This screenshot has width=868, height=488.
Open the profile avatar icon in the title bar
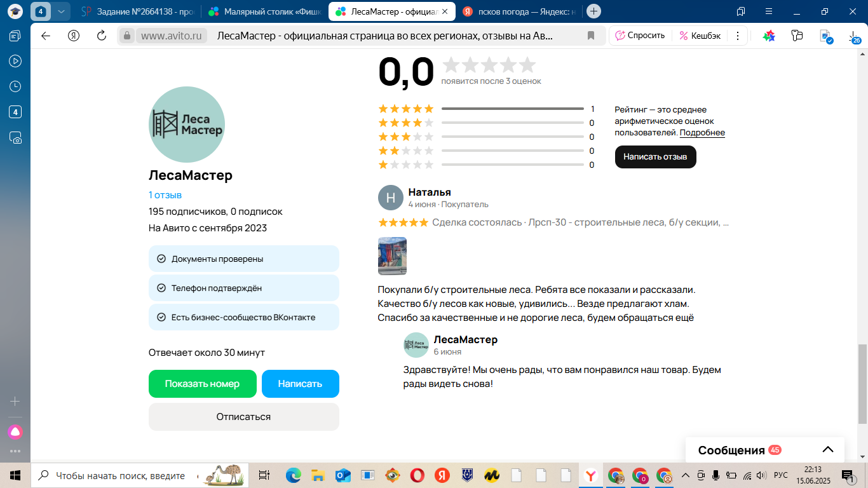pyautogui.click(x=15, y=11)
